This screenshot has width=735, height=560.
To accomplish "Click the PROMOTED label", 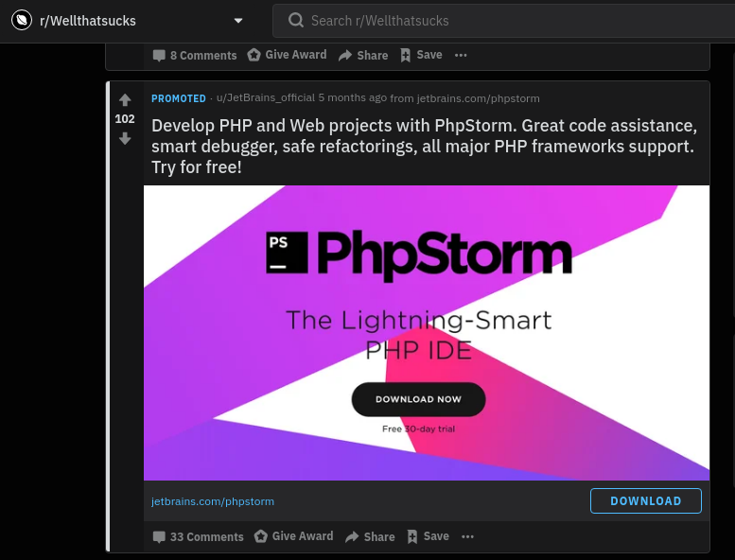I will pyautogui.click(x=179, y=98).
